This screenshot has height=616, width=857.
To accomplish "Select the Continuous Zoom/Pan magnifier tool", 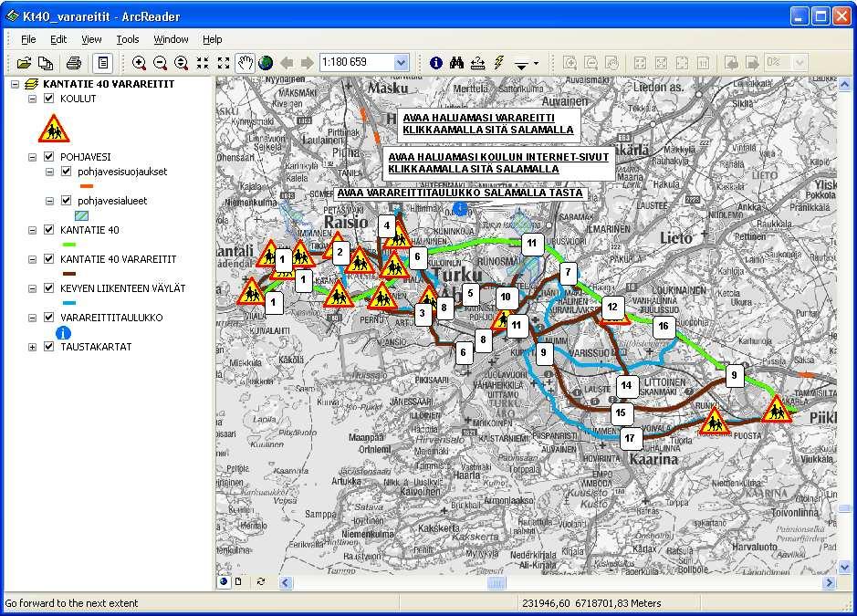I will [x=181, y=63].
